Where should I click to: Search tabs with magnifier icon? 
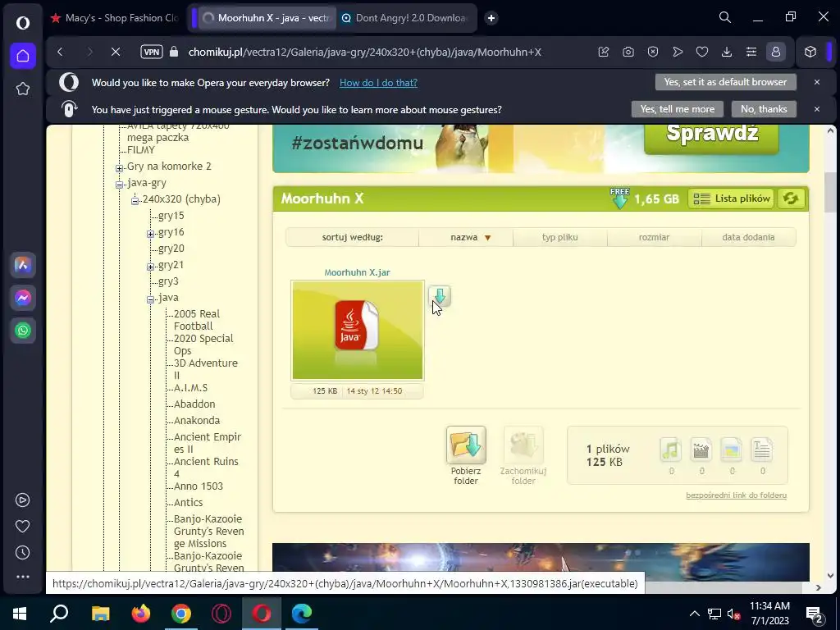(725, 17)
